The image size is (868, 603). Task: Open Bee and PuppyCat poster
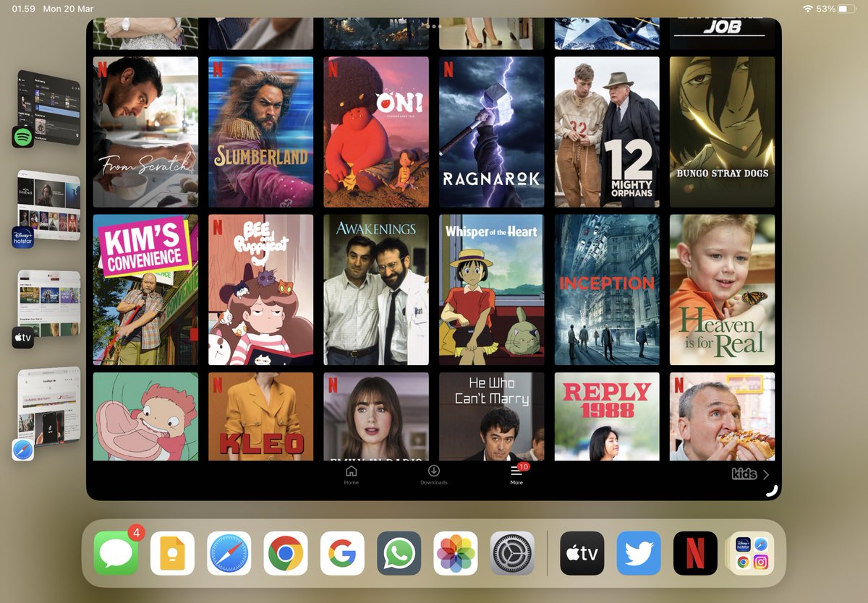[x=261, y=290]
